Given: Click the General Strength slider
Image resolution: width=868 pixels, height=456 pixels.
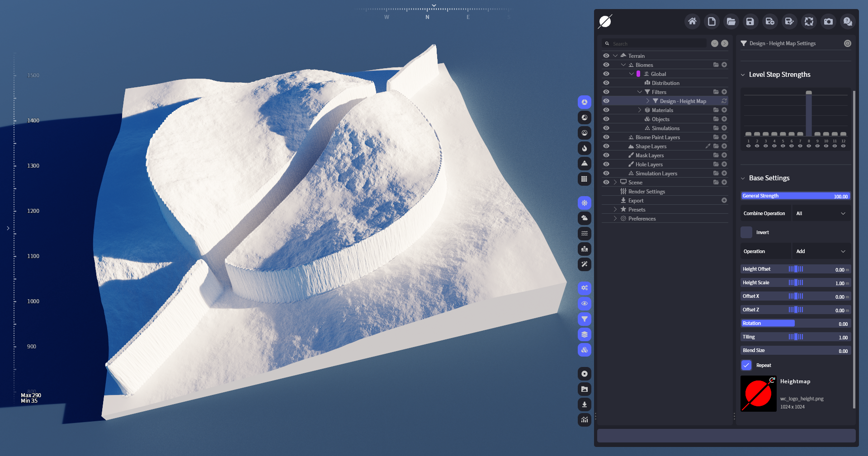Looking at the screenshot, I should click(796, 196).
